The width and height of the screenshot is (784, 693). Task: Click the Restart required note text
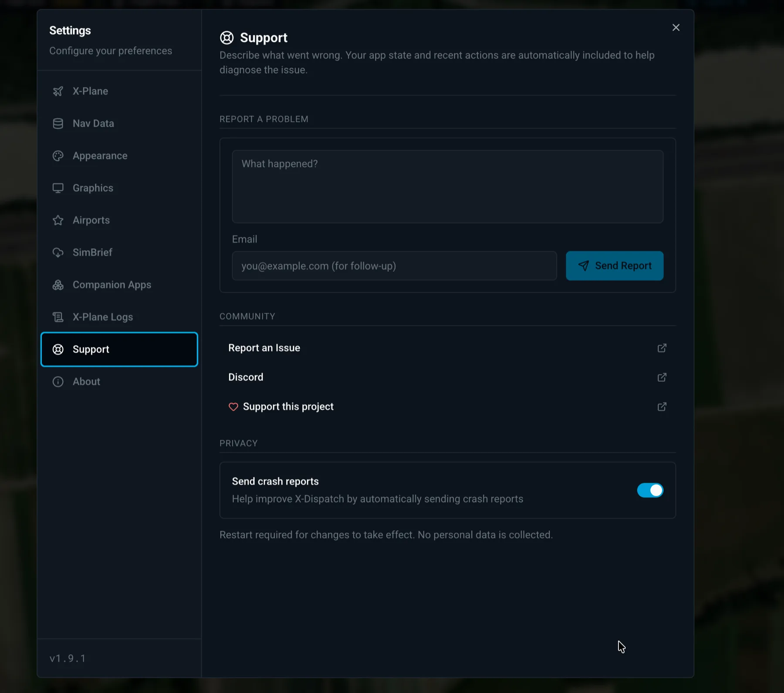point(386,535)
